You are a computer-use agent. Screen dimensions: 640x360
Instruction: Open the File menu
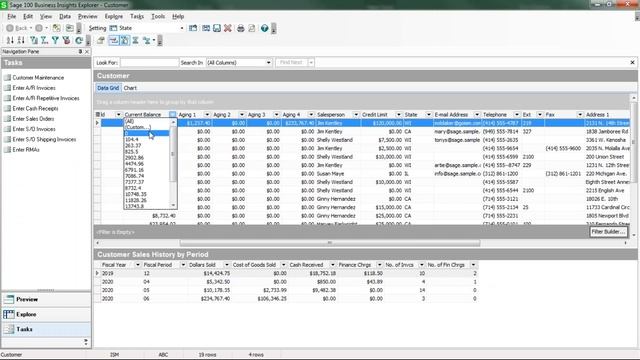point(11,16)
